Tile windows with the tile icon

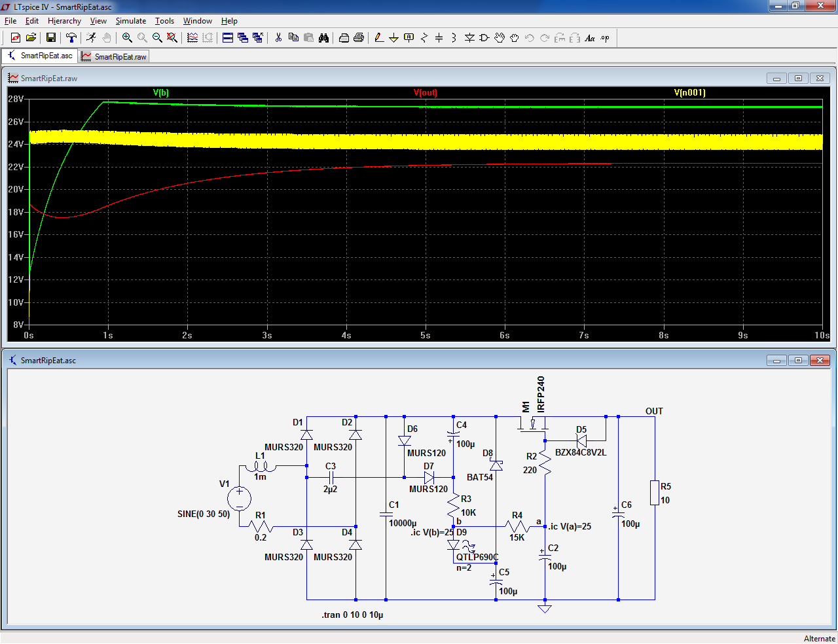pos(228,38)
